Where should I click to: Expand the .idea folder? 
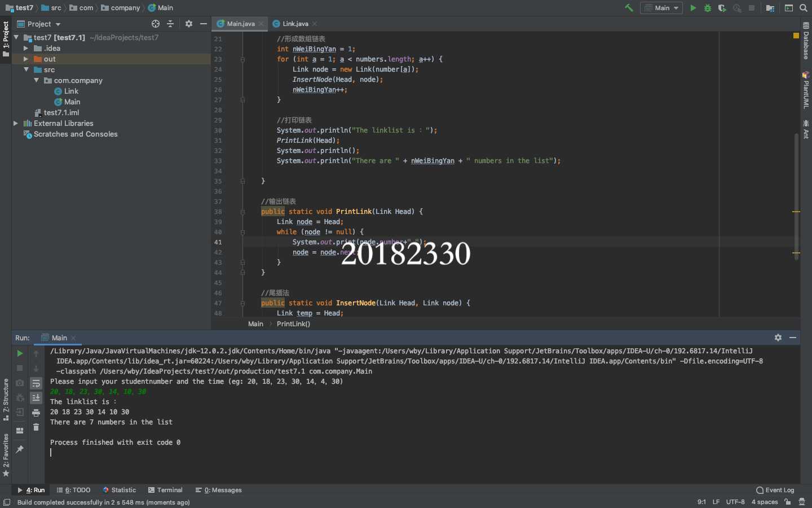26,48
